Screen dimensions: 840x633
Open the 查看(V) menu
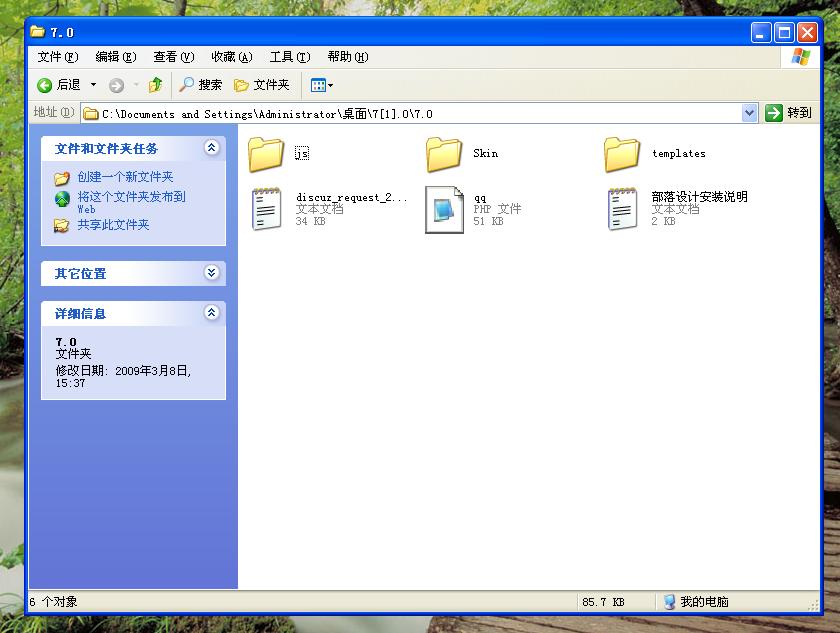(174, 57)
